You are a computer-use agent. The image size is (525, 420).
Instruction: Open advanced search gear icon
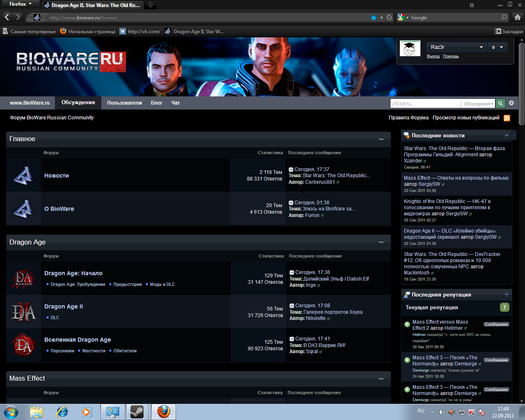[511, 103]
